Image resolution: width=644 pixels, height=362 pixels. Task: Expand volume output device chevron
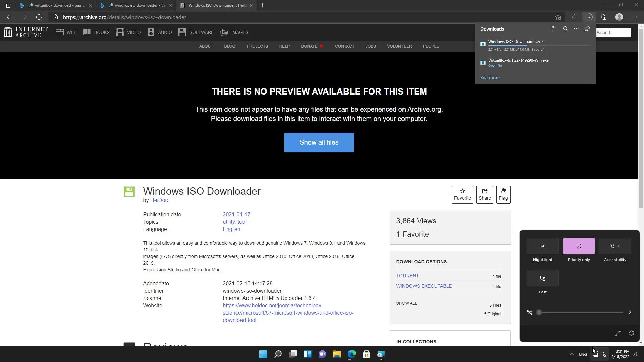(x=630, y=312)
